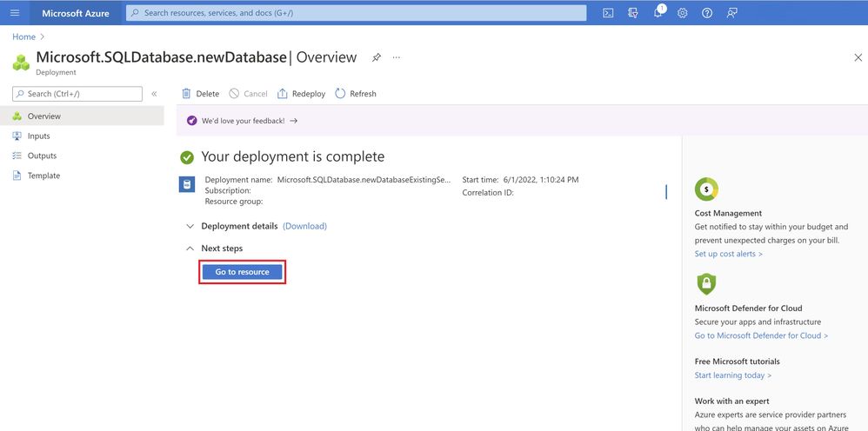
Task: Focus the left menu Search (Ctrl+/) box
Action: point(77,94)
